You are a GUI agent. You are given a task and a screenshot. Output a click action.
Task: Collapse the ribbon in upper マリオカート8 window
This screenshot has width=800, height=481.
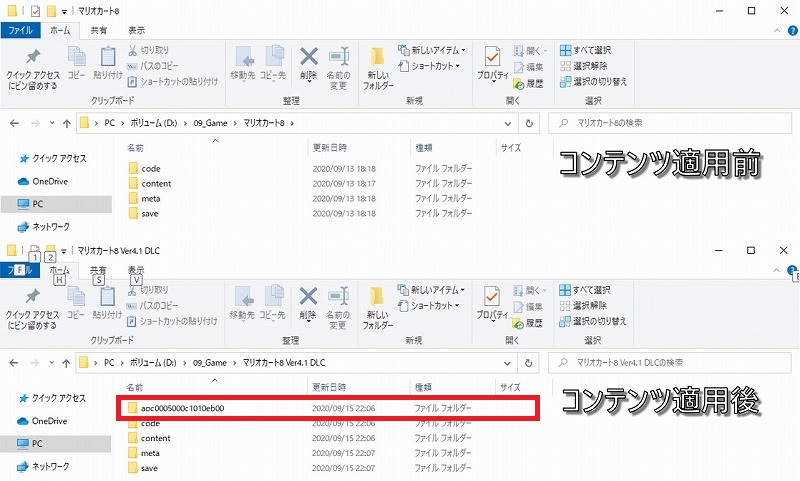[x=777, y=31]
